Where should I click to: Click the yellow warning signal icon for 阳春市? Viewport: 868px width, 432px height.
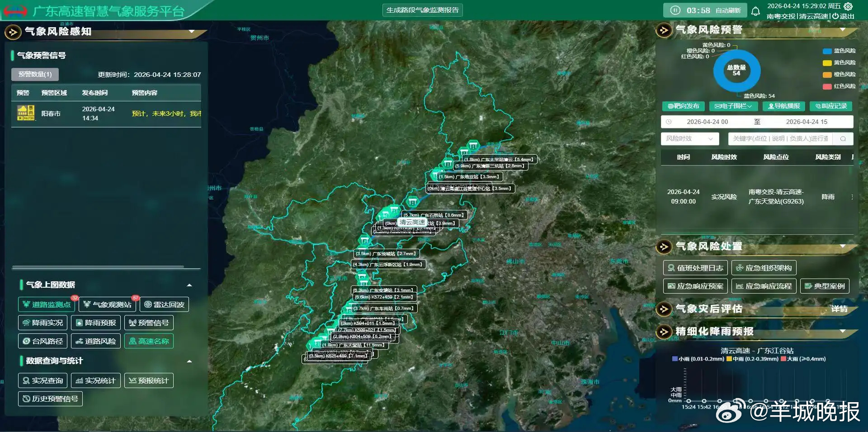(x=25, y=113)
